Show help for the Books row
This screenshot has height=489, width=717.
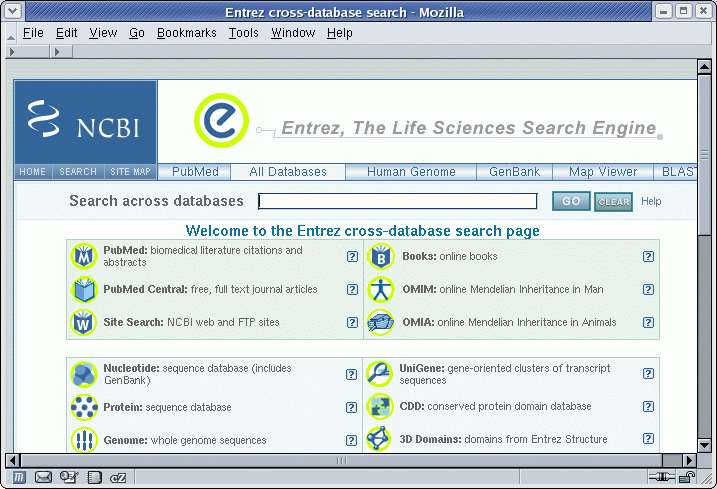point(648,256)
